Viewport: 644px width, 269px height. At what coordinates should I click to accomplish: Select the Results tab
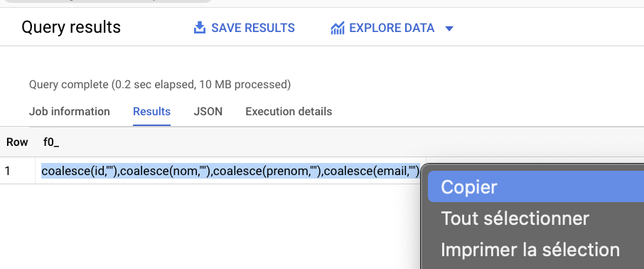click(x=151, y=112)
